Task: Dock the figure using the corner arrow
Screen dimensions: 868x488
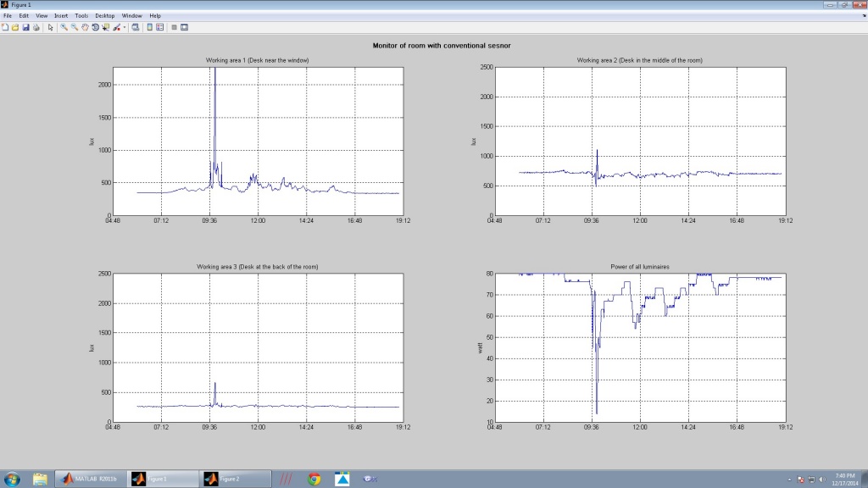Action: [864, 16]
